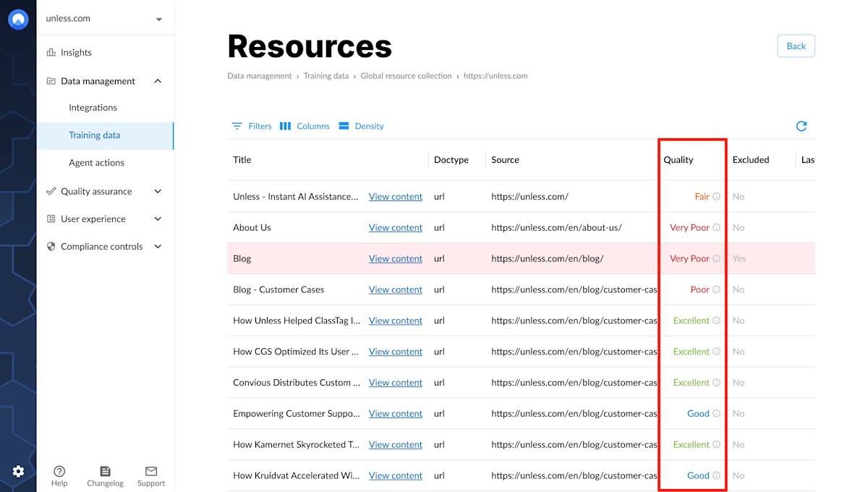This screenshot has height=492, width=868.
Task: Sort by the Excluded column header
Action: (751, 160)
